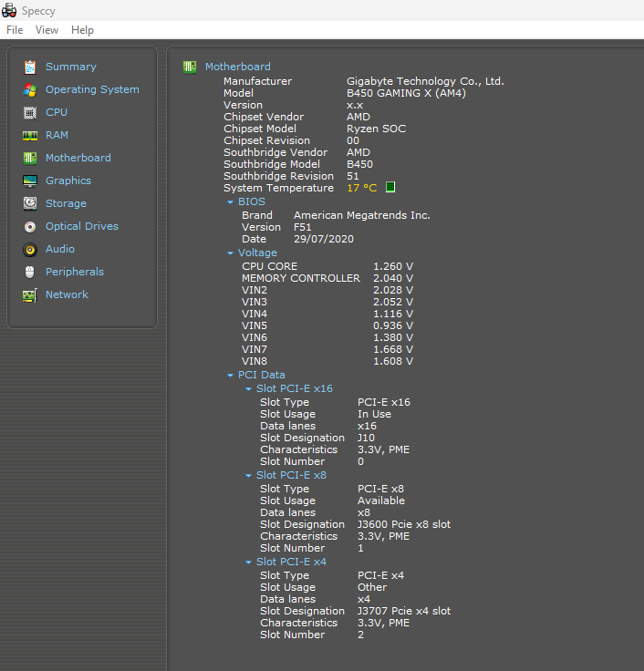
Task: Click the American Megatrends Inc. value
Action: tap(362, 215)
